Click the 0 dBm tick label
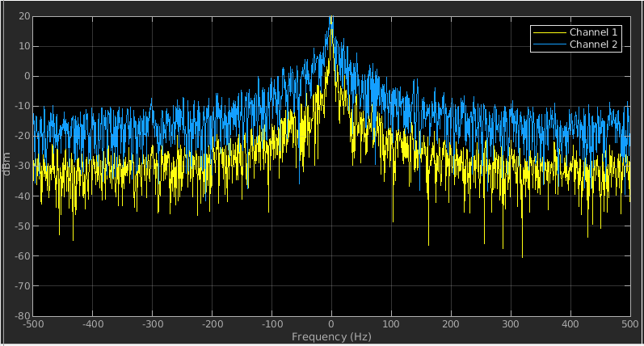 pyautogui.click(x=27, y=76)
